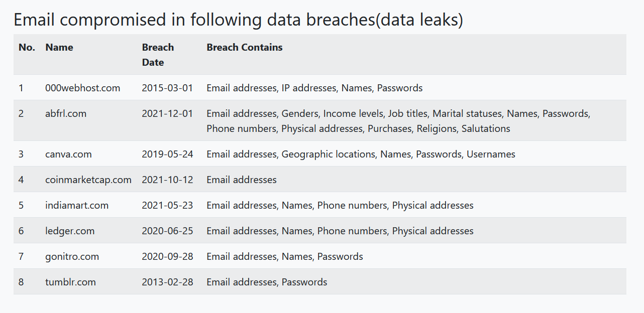644x313 pixels.
Task: Click the ledger.com breach name
Action: coord(70,231)
